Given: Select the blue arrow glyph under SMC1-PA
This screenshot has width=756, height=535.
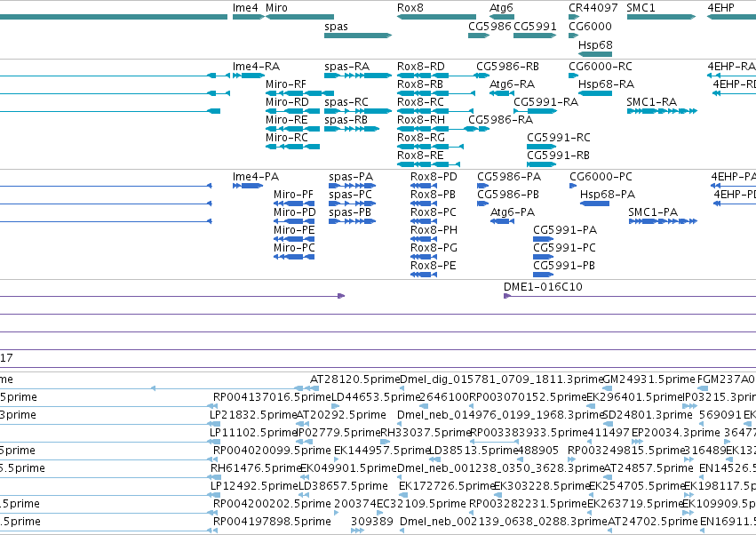Looking at the screenshot, I should [x=663, y=221].
